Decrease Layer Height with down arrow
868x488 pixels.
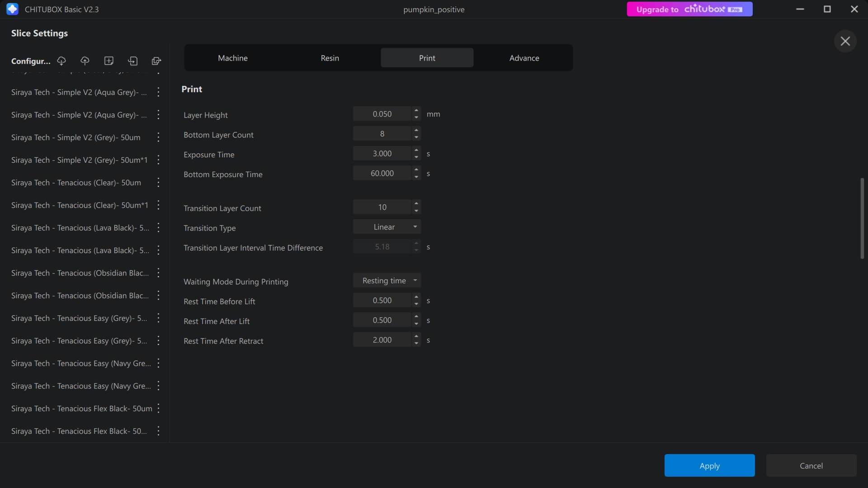click(416, 117)
